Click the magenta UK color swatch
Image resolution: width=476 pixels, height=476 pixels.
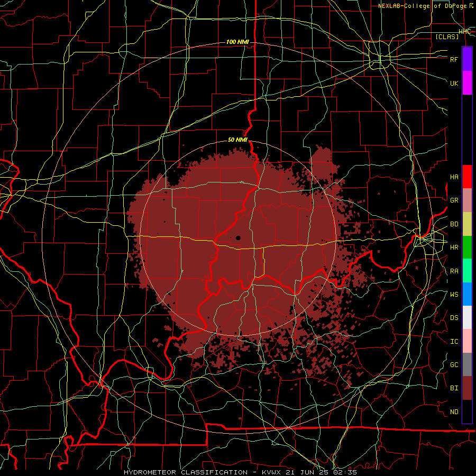pos(467,83)
